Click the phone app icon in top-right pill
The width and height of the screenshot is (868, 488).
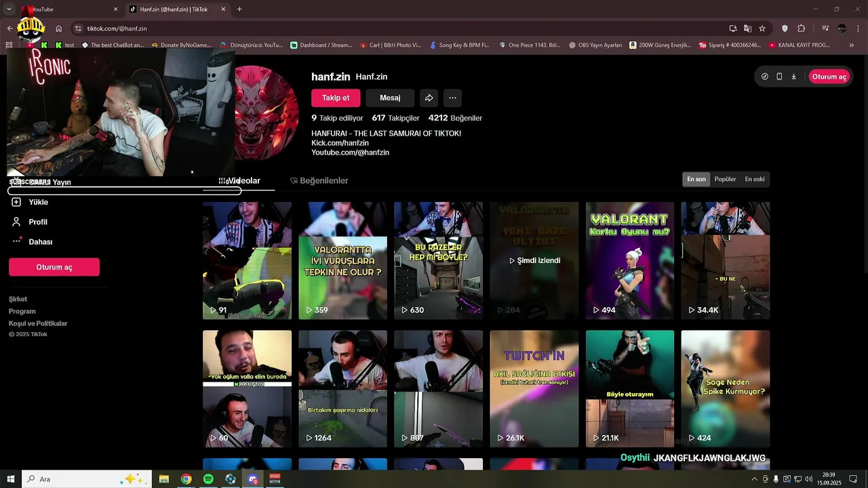(x=779, y=77)
